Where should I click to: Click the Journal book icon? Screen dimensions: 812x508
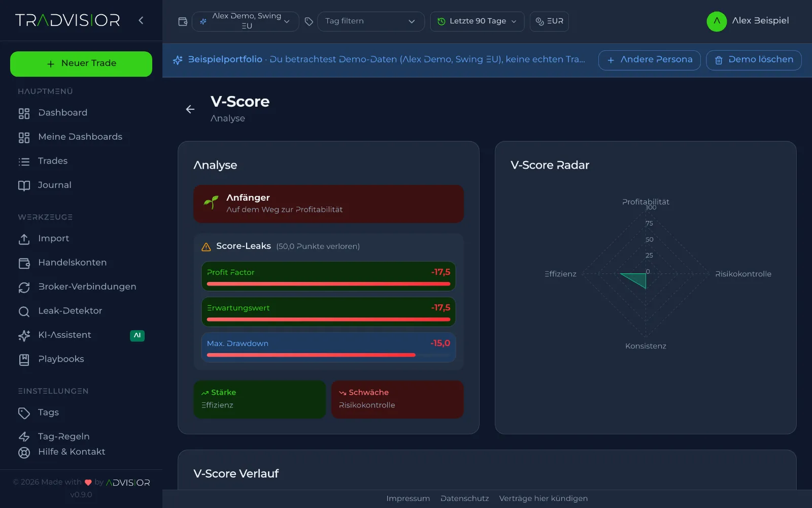(24, 186)
